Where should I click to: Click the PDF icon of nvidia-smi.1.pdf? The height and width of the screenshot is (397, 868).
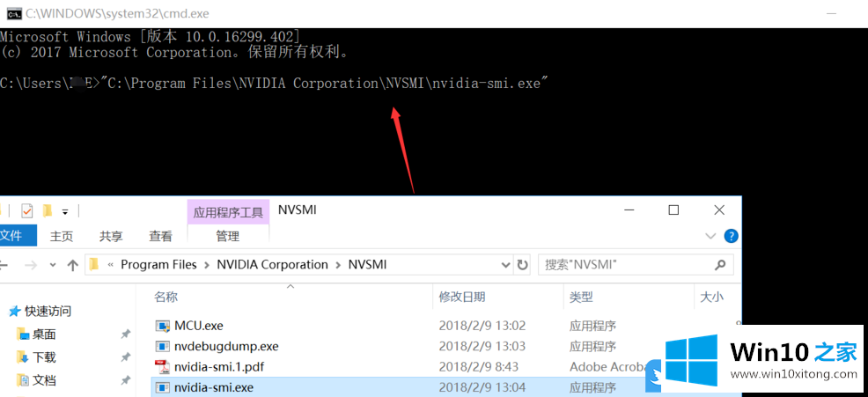[162, 366]
